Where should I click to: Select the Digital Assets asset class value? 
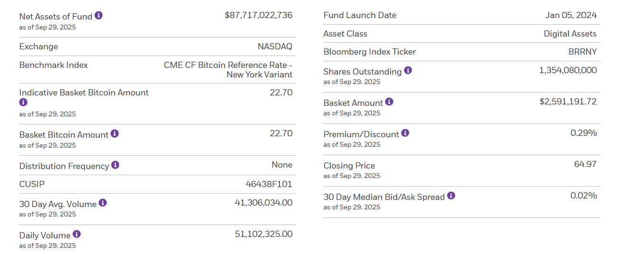pyautogui.click(x=570, y=34)
